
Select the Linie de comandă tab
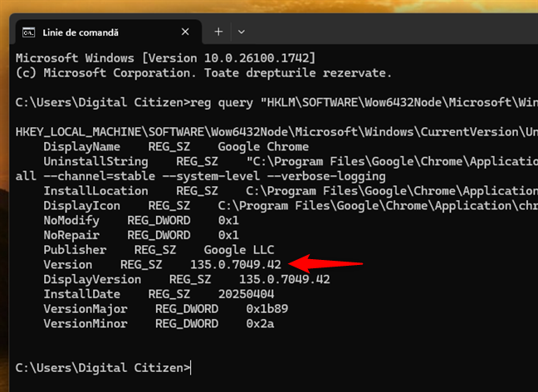(109, 32)
